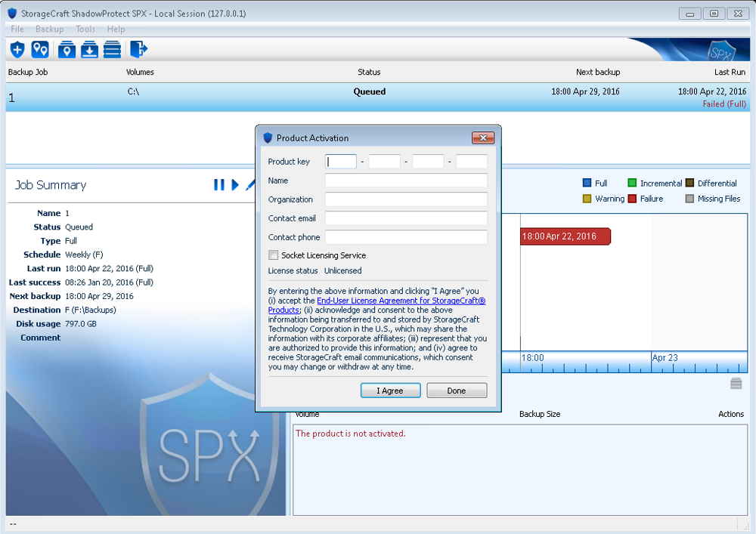
Task: Pause the backup job in Job Summary
Action: pos(219,184)
